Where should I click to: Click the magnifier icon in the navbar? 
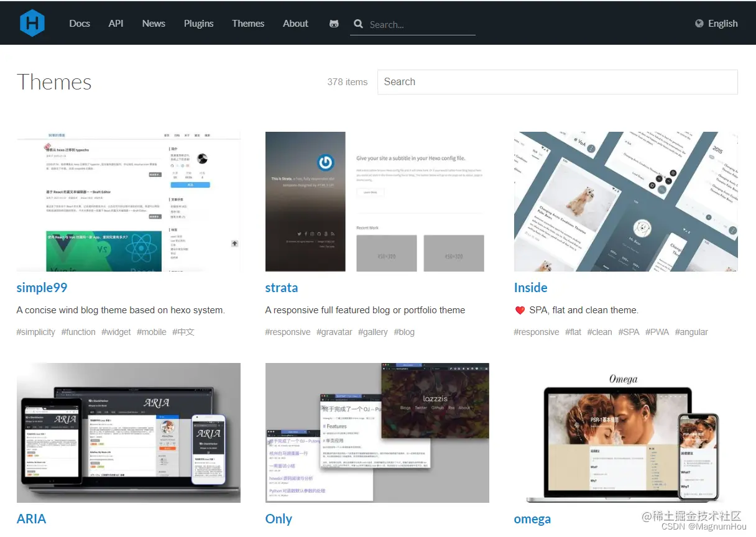pos(358,24)
